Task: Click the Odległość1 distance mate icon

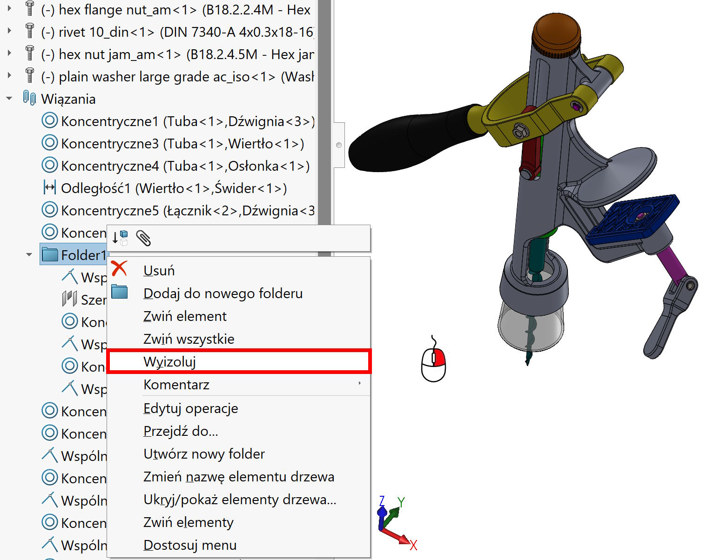Action: pyautogui.click(x=50, y=187)
